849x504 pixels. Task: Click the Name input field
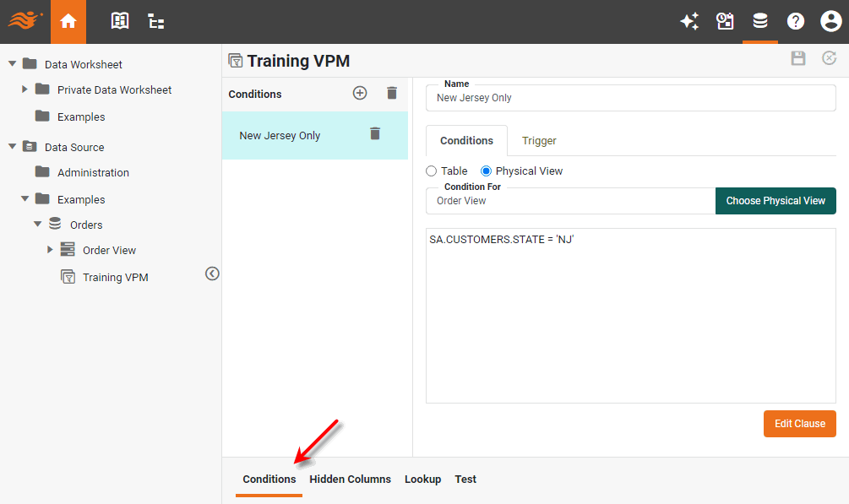(x=630, y=98)
